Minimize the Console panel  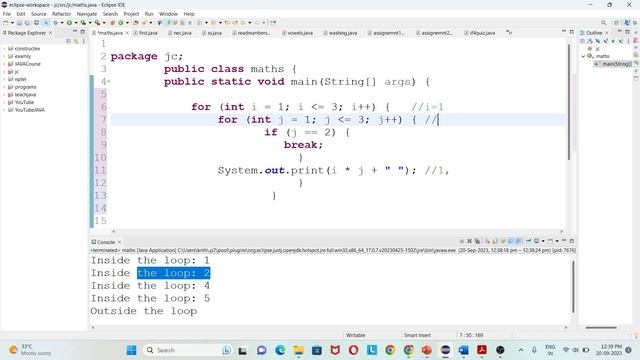point(564,241)
